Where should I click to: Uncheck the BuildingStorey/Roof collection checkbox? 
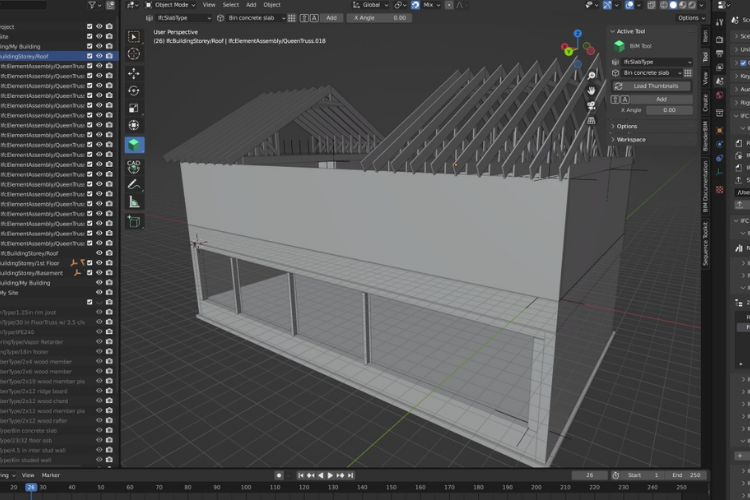89,56
